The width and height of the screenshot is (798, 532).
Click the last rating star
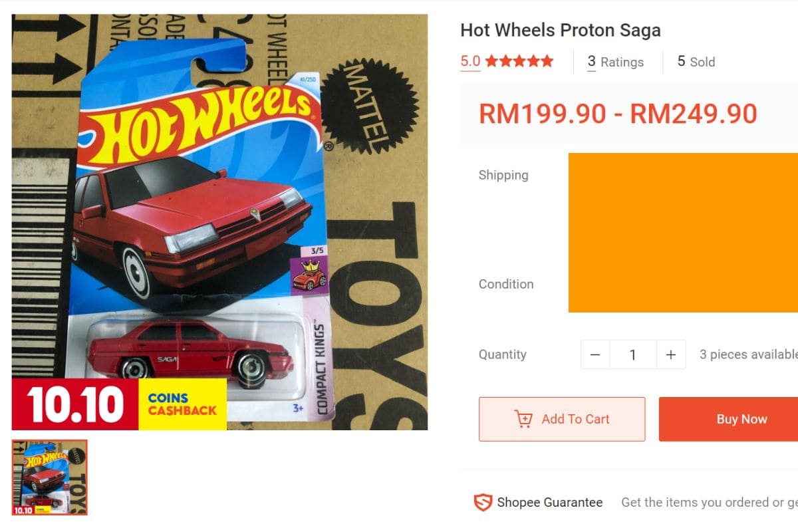click(x=547, y=61)
